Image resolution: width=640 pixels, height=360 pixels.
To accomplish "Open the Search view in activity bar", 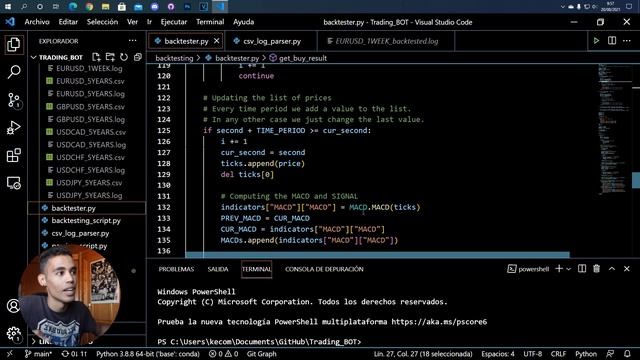I will coord(13,72).
